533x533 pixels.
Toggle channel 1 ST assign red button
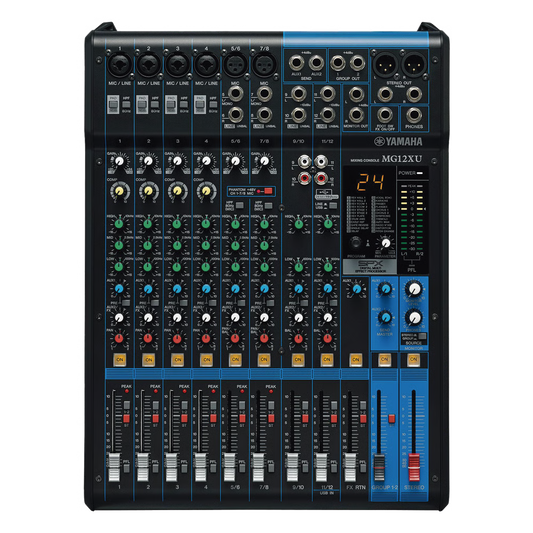coord(126,418)
